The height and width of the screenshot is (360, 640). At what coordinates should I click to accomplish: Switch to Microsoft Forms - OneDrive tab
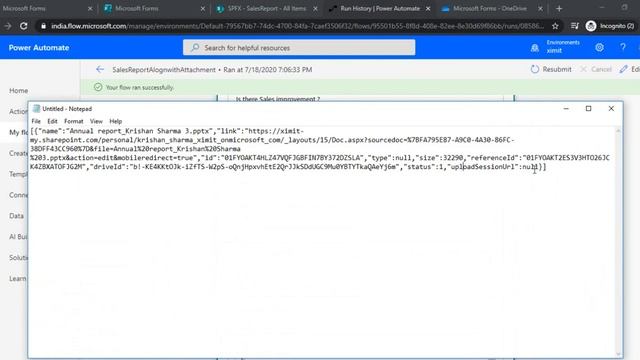(x=490, y=9)
